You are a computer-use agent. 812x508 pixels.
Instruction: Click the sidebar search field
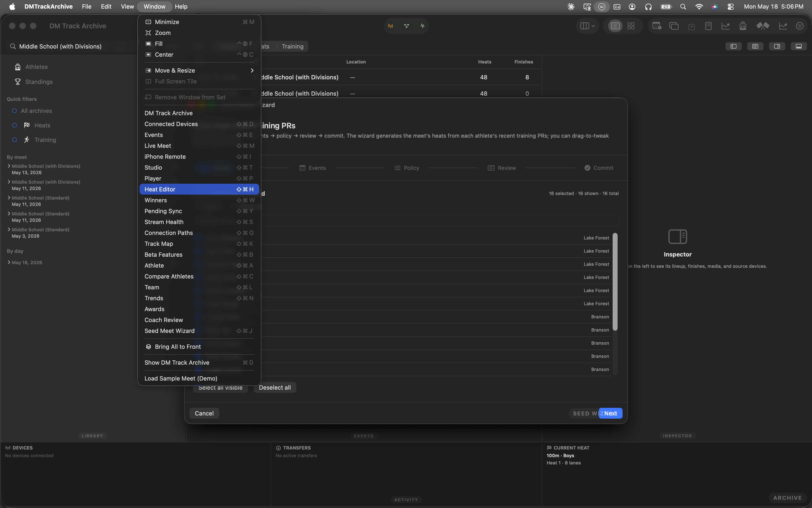[x=72, y=46]
